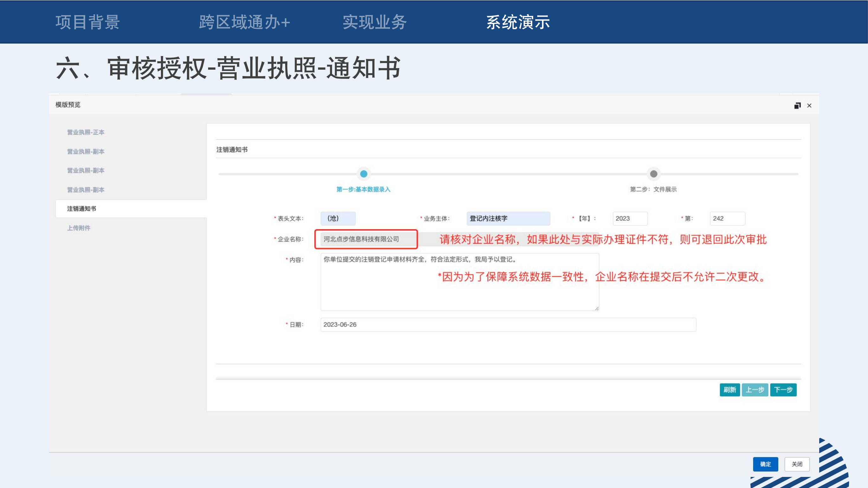The width and height of the screenshot is (868, 488).
Task: Open the 上传附件 sidebar item
Action: (x=79, y=228)
